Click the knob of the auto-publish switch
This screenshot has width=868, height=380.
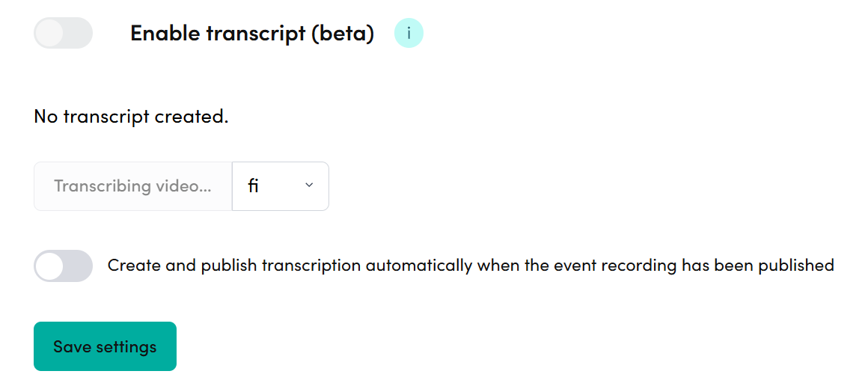(x=49, y=266)
